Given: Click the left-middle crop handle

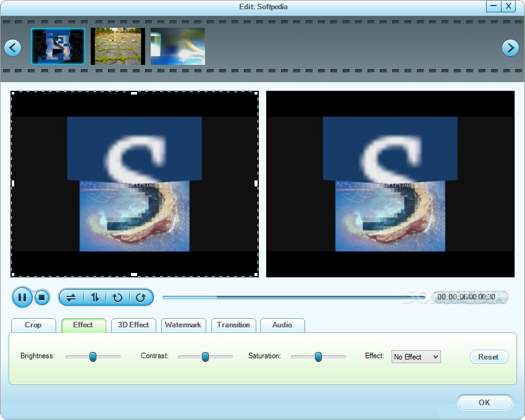Looking at the screenshot, I should [13, 183].
